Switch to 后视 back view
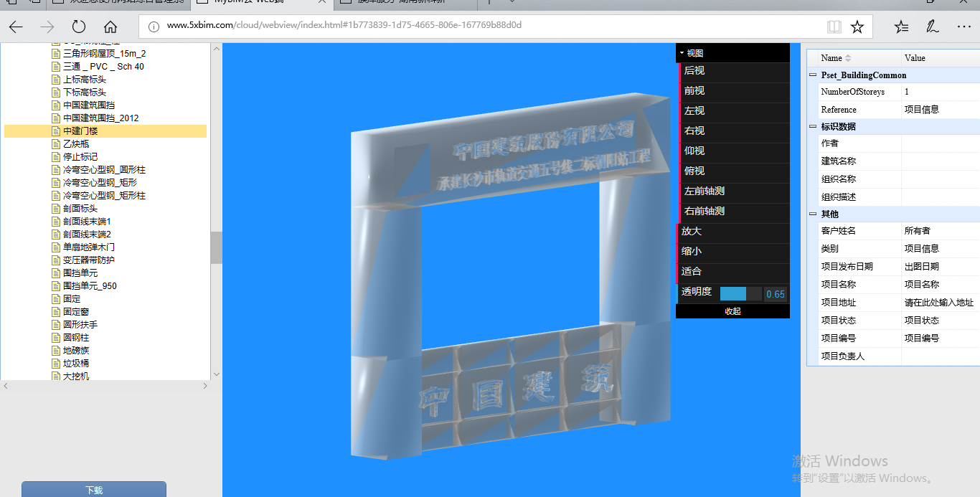 (733, 71)
